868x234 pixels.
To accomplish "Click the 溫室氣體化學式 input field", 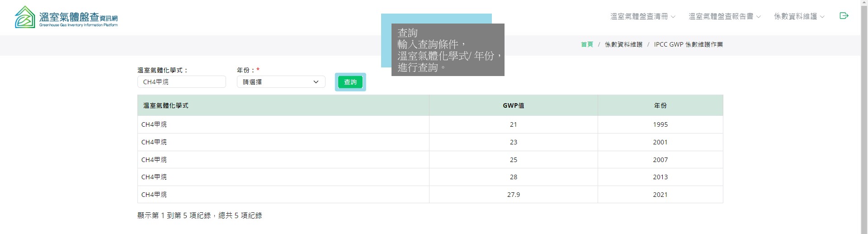I will 181,82.
